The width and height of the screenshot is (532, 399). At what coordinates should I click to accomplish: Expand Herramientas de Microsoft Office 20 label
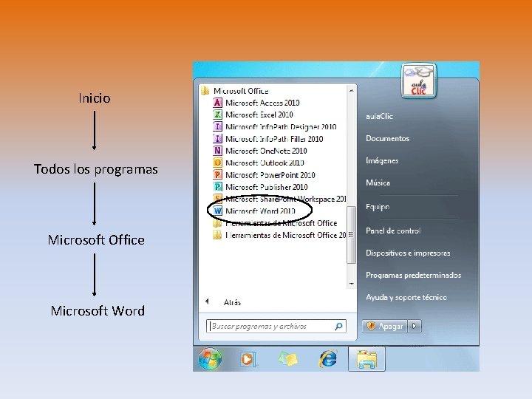coord(286,235)
